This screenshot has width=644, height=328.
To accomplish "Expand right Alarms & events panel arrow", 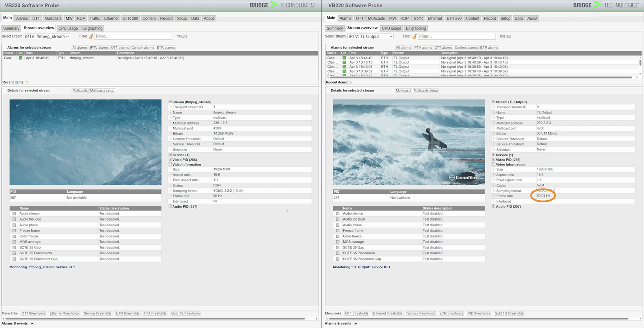I will click(x=356, y=324).
